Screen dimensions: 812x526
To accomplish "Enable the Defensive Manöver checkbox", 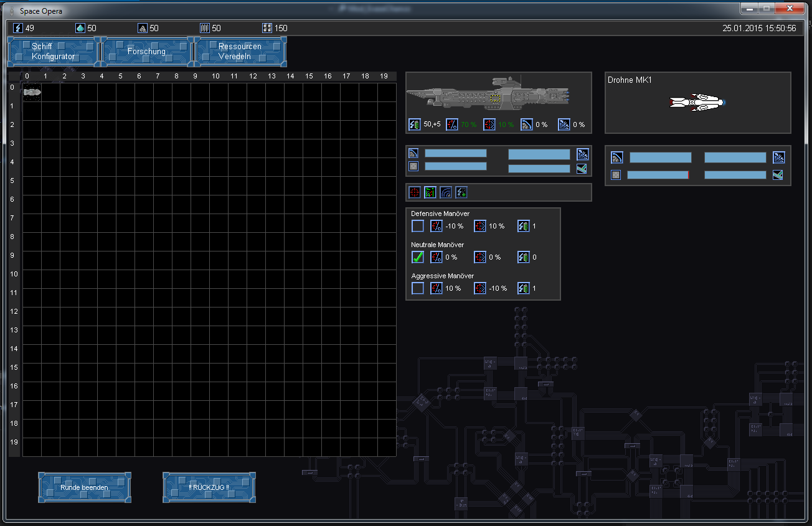I will (x=418, y=226).
